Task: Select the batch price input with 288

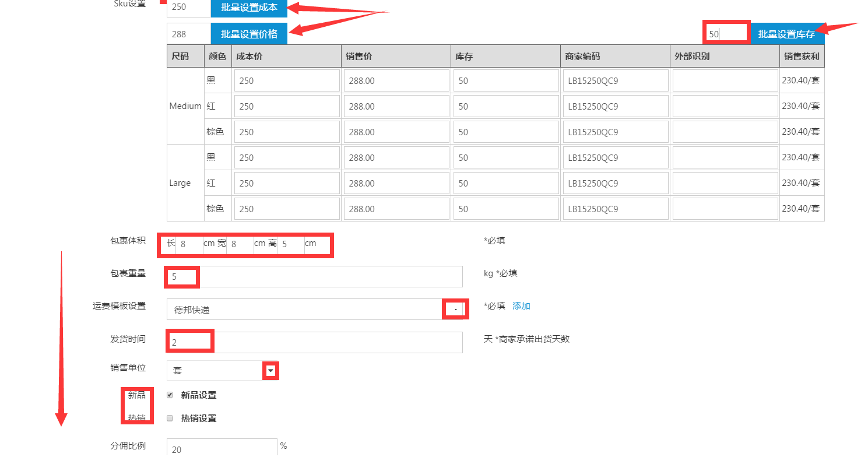Action: tap(188, 34)
